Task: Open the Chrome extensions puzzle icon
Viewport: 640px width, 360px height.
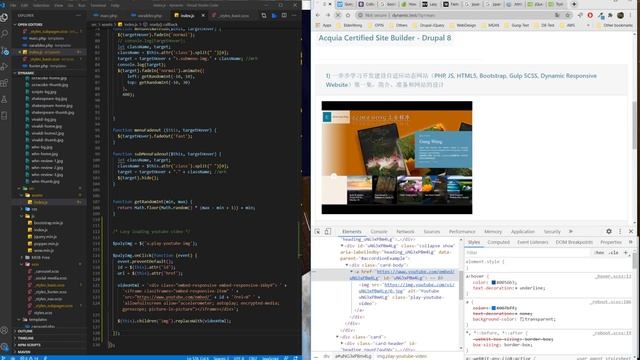Action: [x=610, y=15]
